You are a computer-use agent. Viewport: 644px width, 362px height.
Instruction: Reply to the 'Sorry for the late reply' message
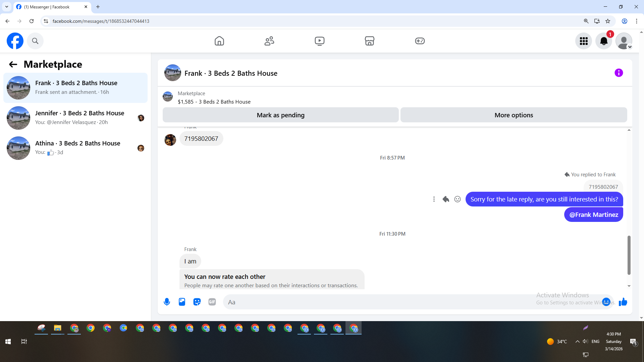446,199
